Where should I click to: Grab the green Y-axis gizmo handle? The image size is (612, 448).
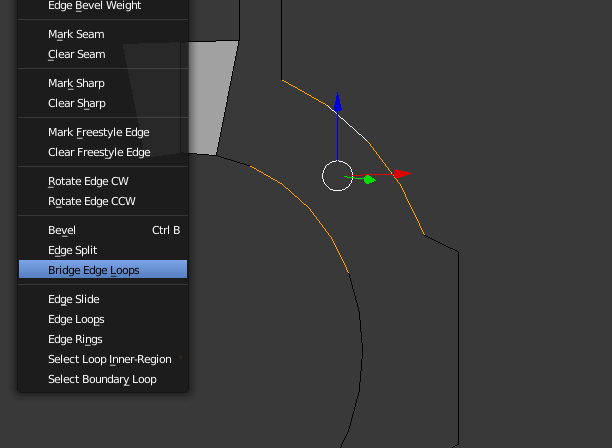(x=369, y=180)
